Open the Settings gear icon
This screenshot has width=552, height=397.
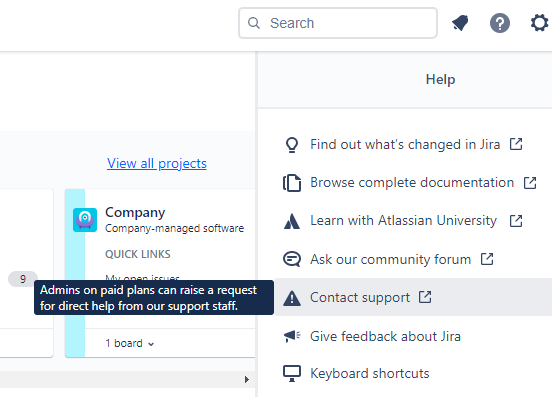click(539, 23)
